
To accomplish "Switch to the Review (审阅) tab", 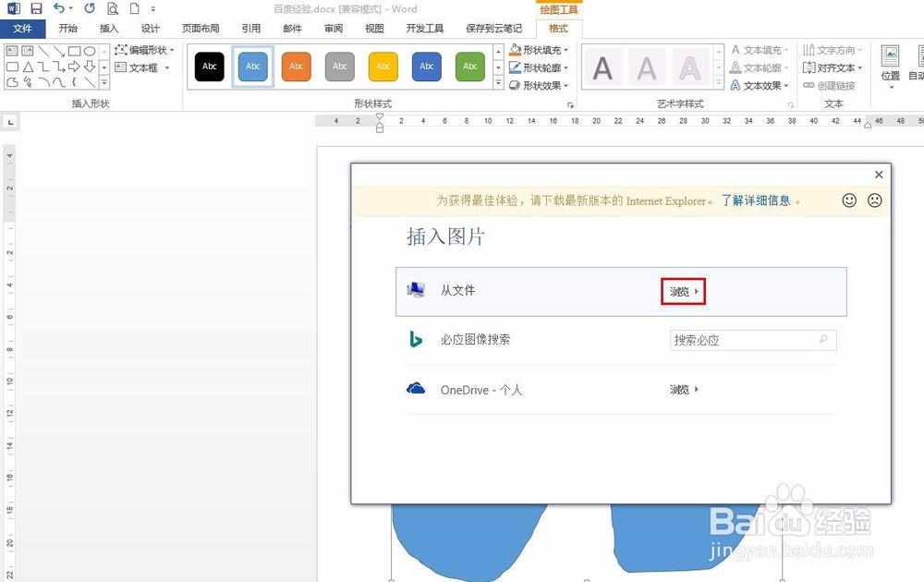I will [334, 29].
